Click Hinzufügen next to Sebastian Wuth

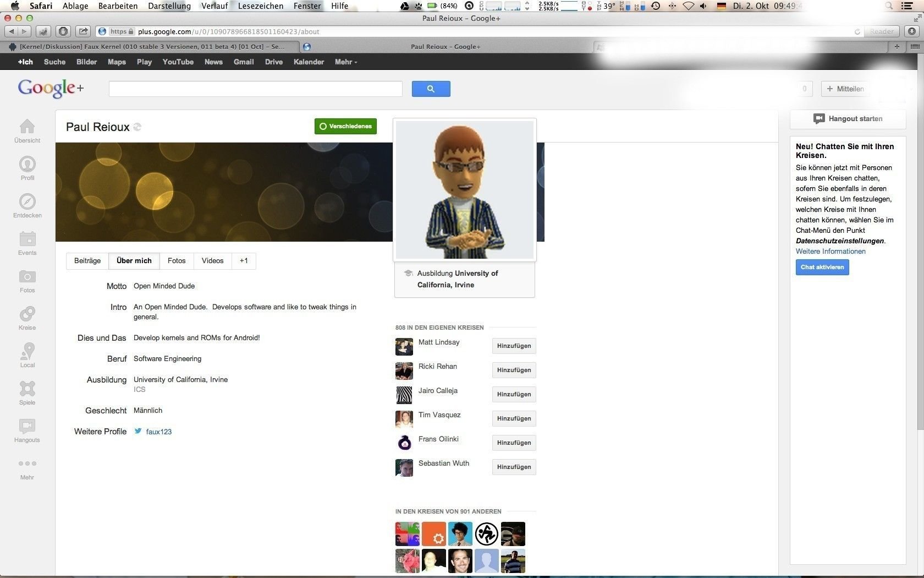coord(514,467)
